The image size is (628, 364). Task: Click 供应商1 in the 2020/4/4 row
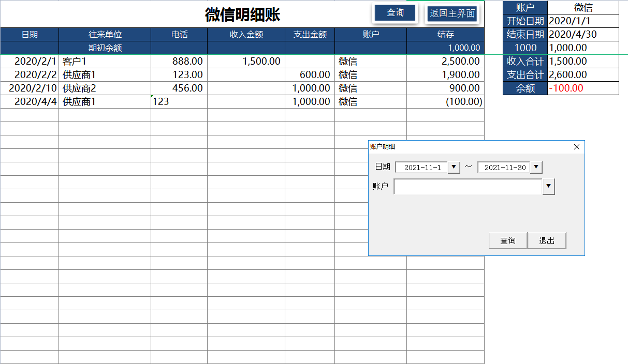[x=105, y=102]
